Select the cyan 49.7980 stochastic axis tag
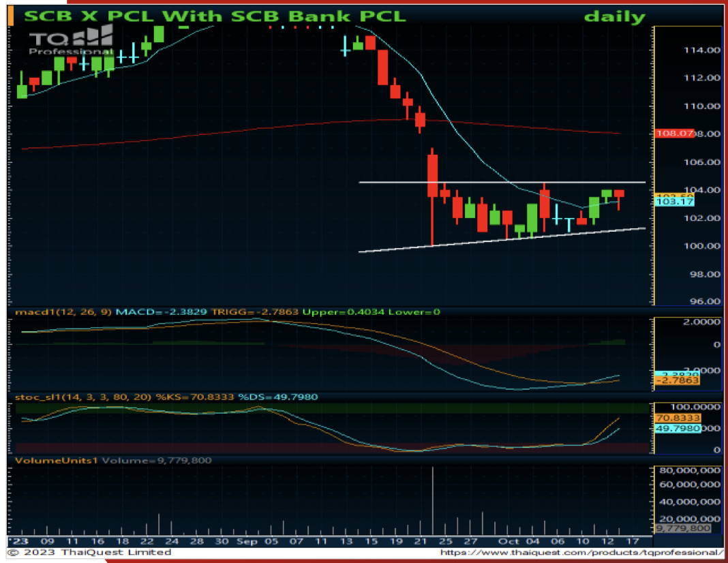This screenshot has width=728, height=563. 678,428
